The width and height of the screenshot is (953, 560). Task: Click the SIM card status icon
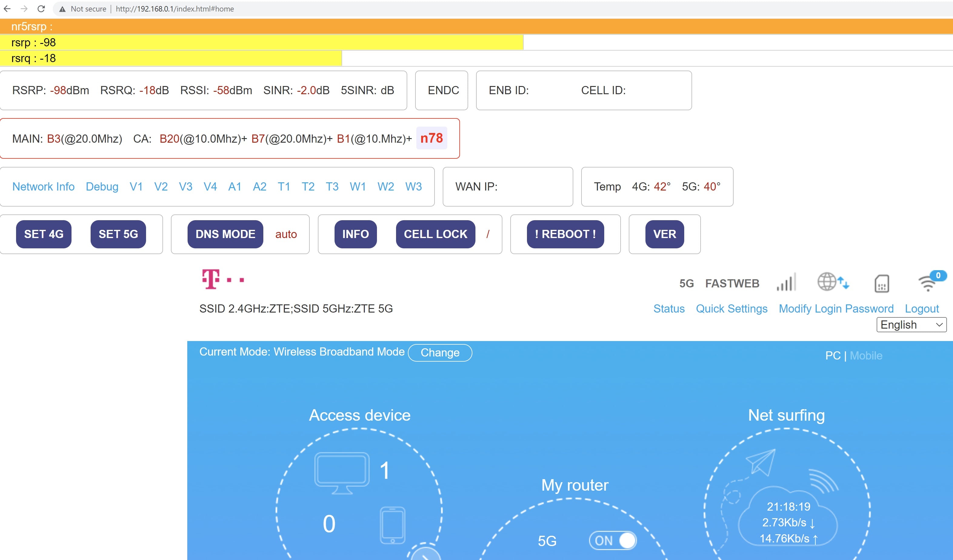881,283
